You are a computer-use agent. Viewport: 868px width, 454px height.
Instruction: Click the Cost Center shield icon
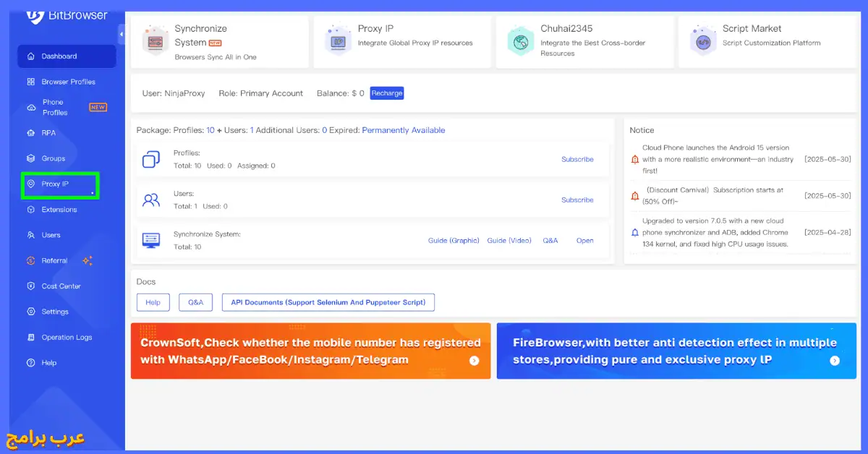(30, 286)
